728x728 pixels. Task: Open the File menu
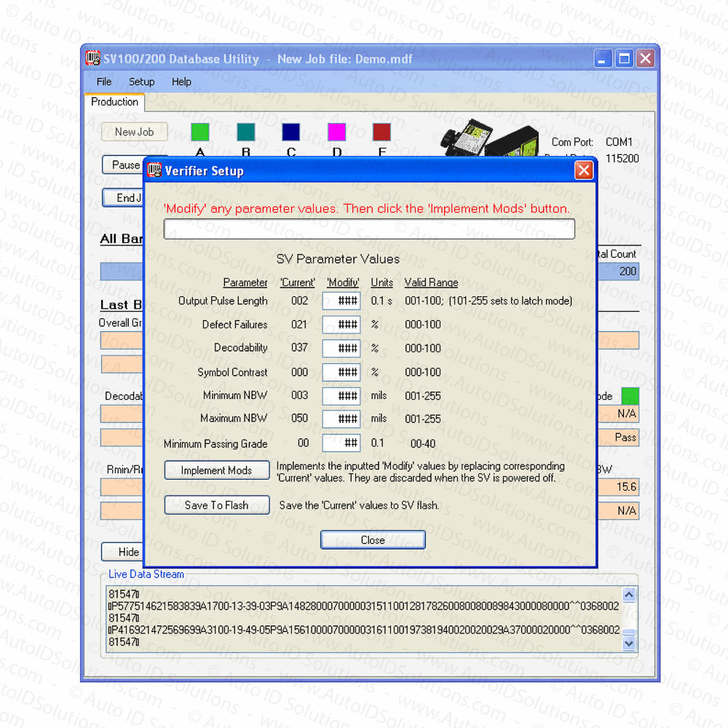coord(104,82)
